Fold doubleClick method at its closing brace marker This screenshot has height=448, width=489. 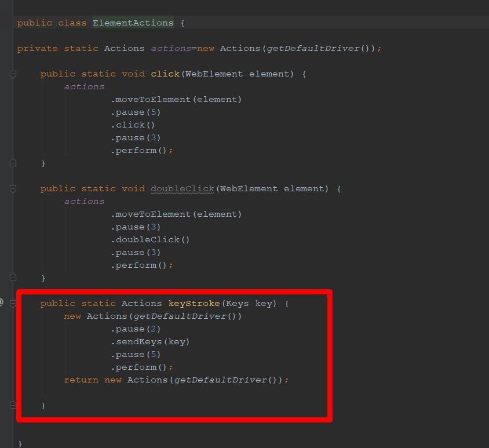(x=13, y=278)
